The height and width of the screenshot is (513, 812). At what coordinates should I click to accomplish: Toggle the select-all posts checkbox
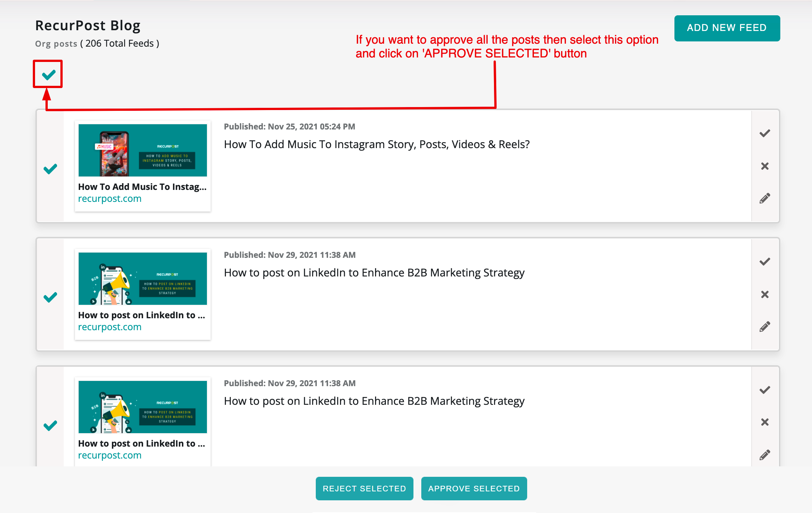tap(48, 74)
